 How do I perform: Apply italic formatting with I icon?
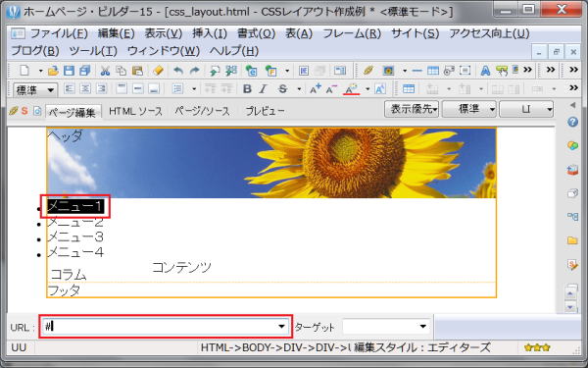[263, 89]
